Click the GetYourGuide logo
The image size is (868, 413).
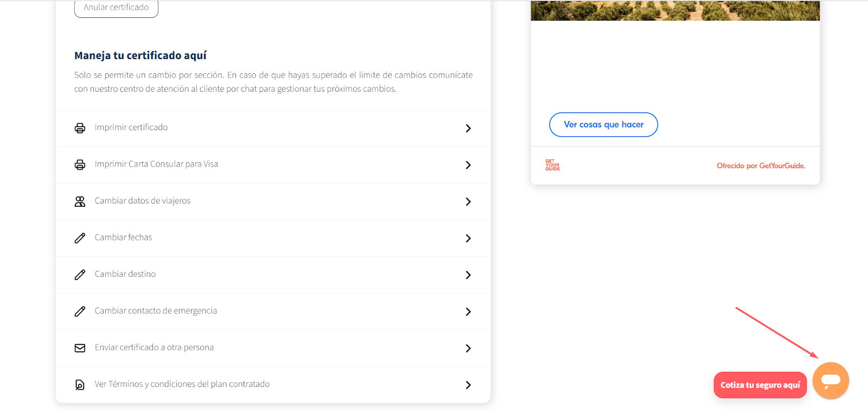(x=552, y=165)
